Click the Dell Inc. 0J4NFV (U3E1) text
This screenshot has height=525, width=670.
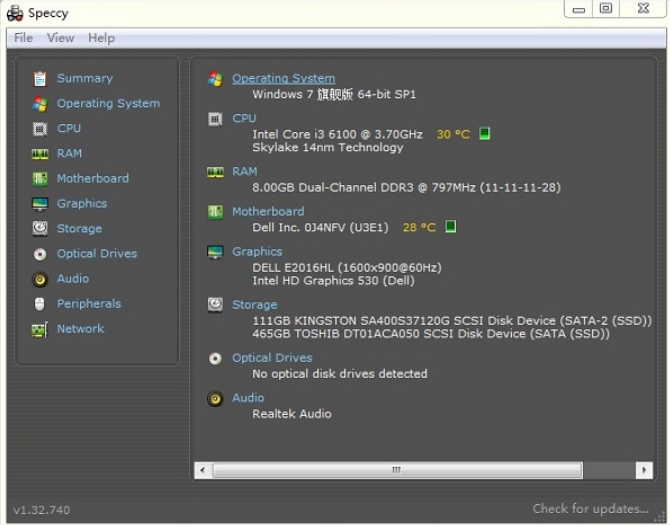click(x=320, y=227)
